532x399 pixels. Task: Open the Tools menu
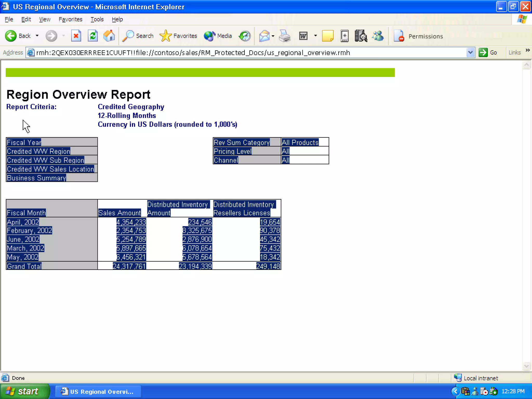[97, 19]
